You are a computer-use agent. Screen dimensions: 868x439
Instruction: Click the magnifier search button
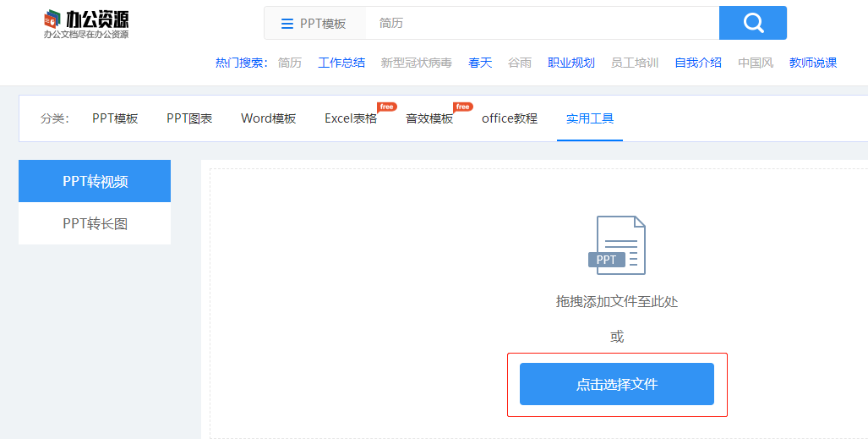[x=753, y=23]
